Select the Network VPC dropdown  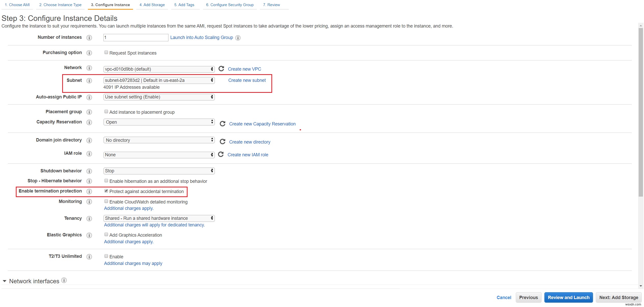[159, 69]
